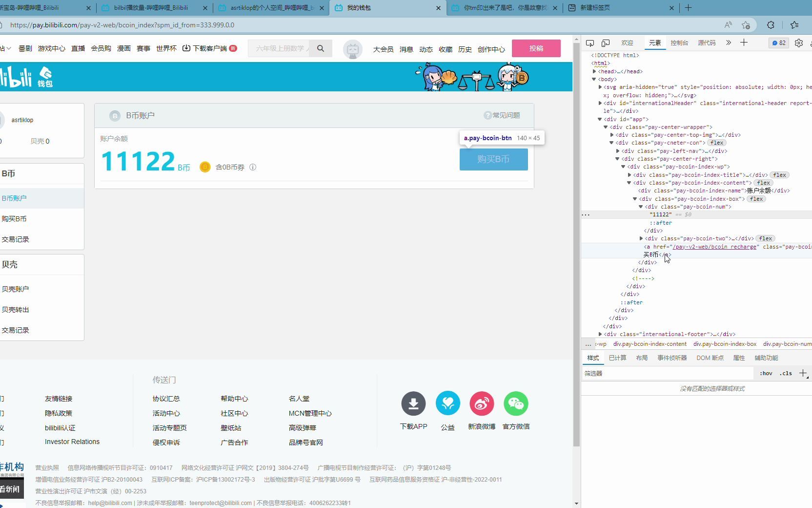Click the styles 筛选器 filter field
The image size is (812, 508).
pyautogui.click(x=668, y=373)
